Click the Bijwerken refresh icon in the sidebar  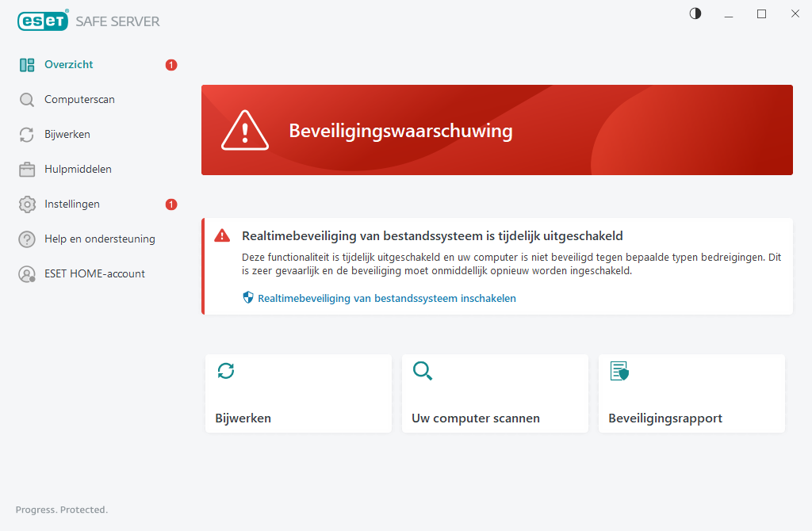pos(27,134)
